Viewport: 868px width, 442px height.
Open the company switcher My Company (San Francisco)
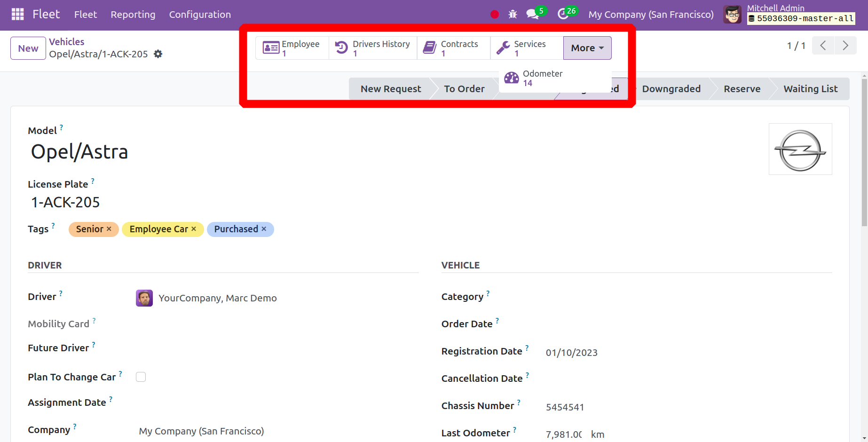pos(651,15)
